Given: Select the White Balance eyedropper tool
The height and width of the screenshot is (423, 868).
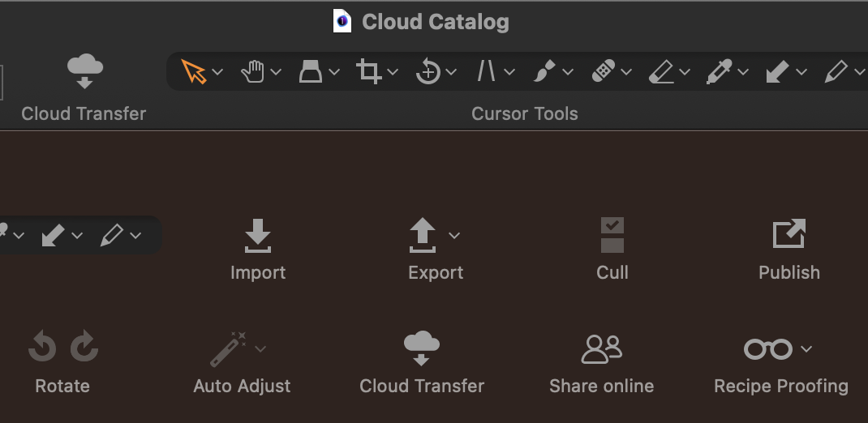Looking at the screenshot, I should 719,72.
